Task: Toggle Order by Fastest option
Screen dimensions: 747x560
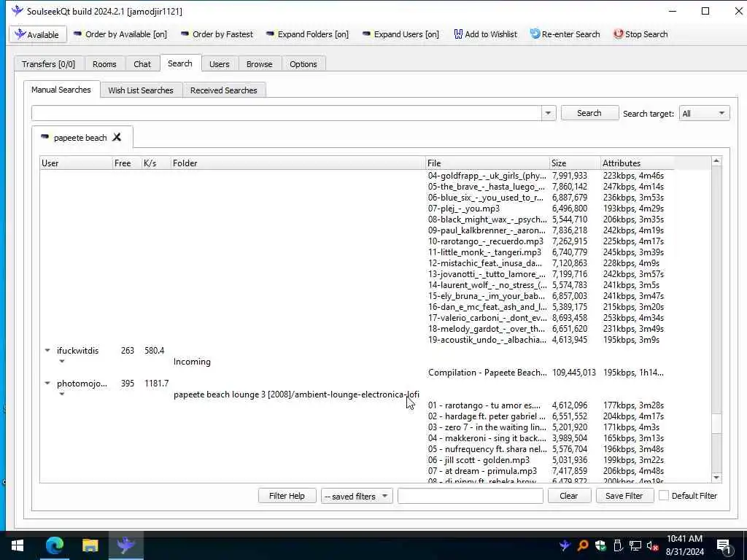Action: (217, 34)
